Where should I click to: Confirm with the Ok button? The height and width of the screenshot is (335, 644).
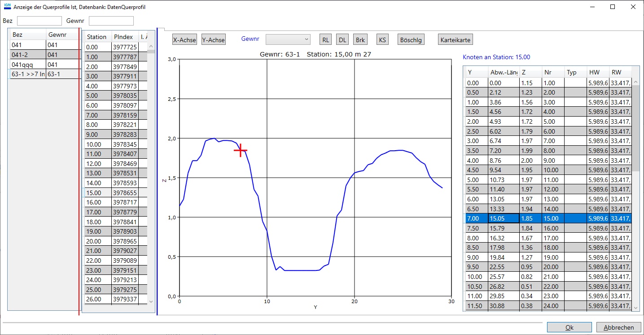tap(569, 327)
